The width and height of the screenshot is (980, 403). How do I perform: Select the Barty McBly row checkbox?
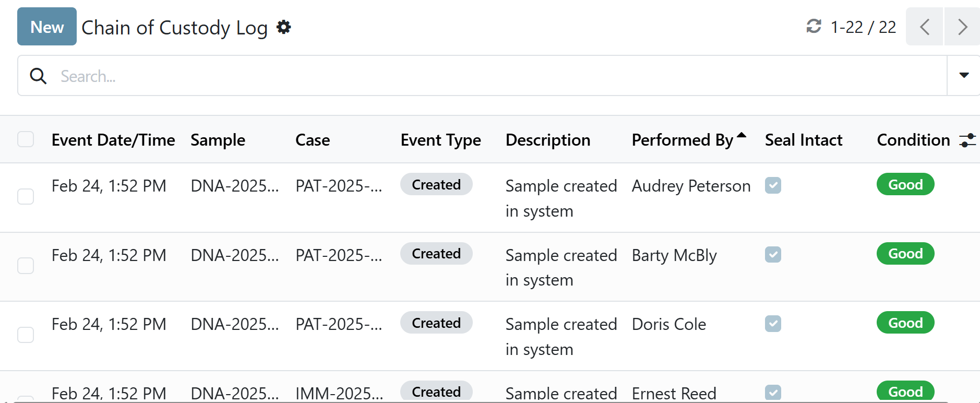[x=26, y=266]
